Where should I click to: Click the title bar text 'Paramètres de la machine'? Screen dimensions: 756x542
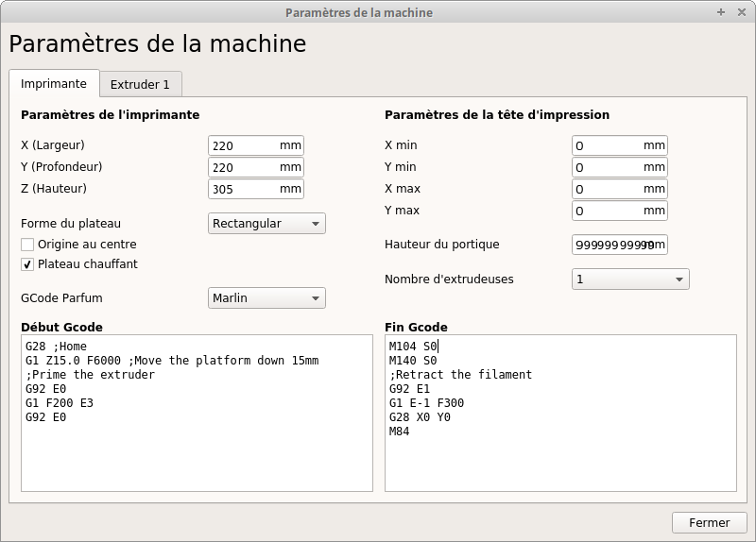(359, 12)
